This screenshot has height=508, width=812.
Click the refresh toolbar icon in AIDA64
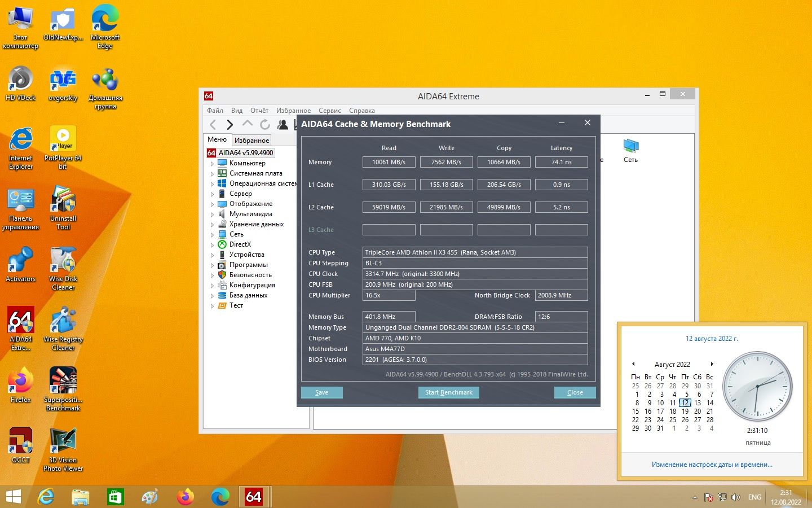264,125
